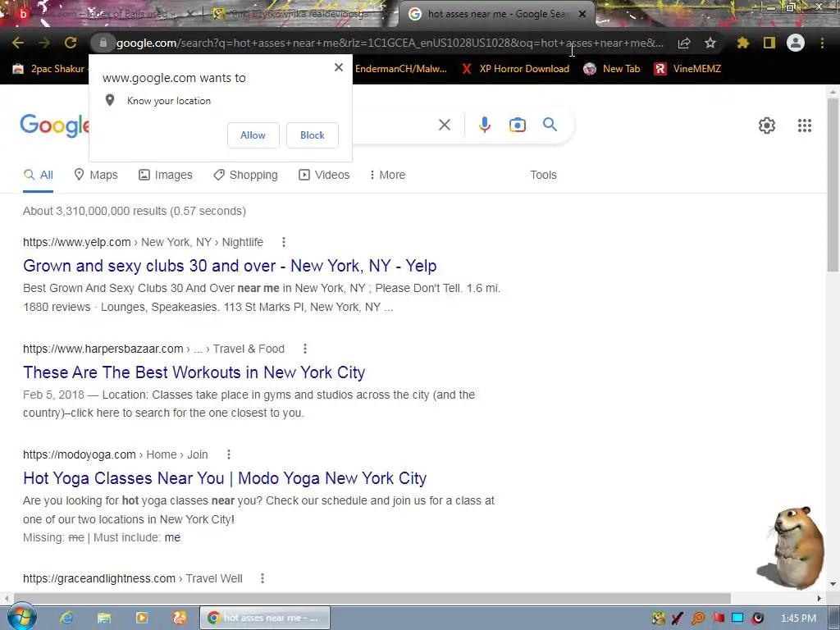Dismiss the location permission popup
Image resolution: width=840 pixels, height=630 pixels.
click(x=339, y=67)
